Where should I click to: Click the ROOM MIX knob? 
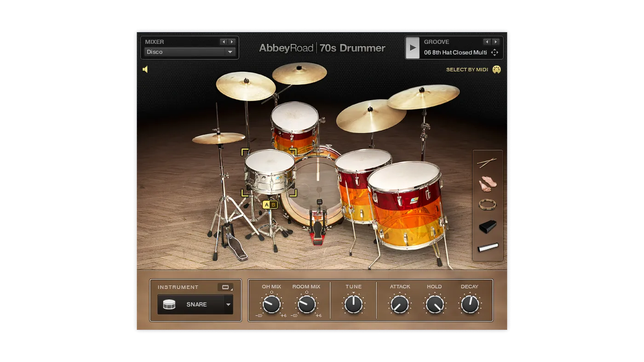(306, 304)
